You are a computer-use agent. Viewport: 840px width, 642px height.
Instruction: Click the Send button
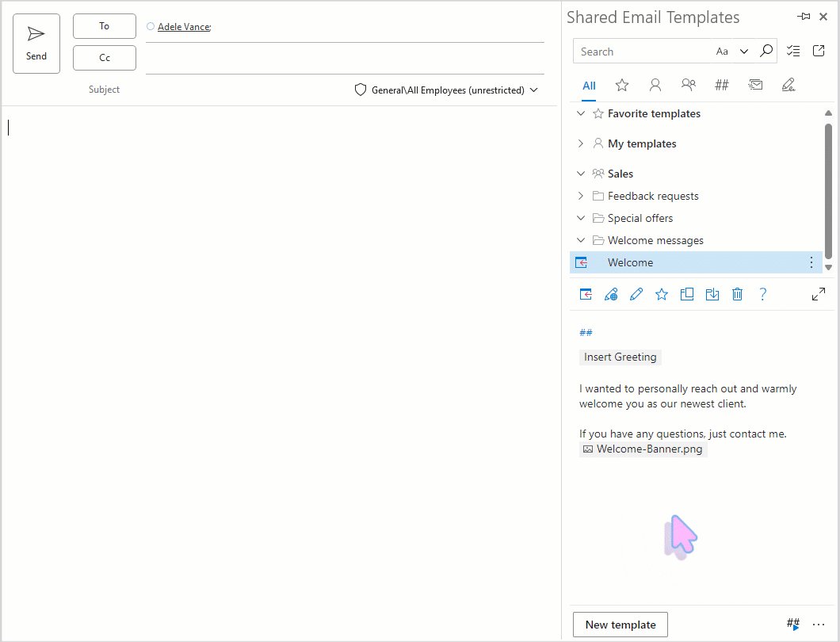36,44
